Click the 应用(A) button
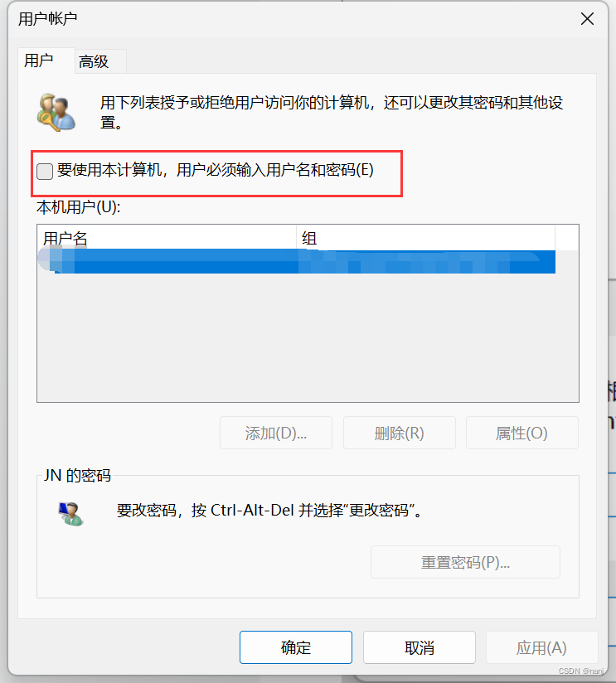This screenshot has width=616, height=683. point(541,647)
